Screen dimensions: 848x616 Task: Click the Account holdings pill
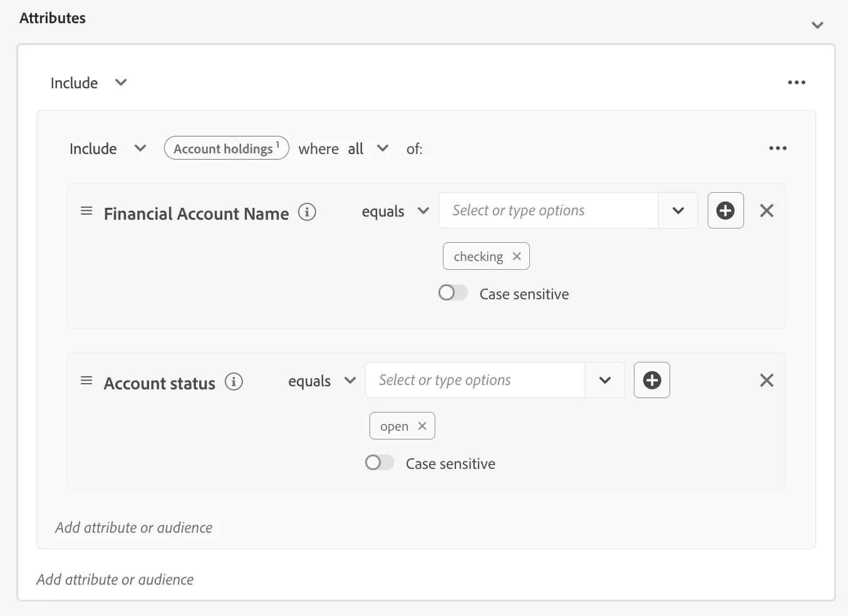pos(226,148)
